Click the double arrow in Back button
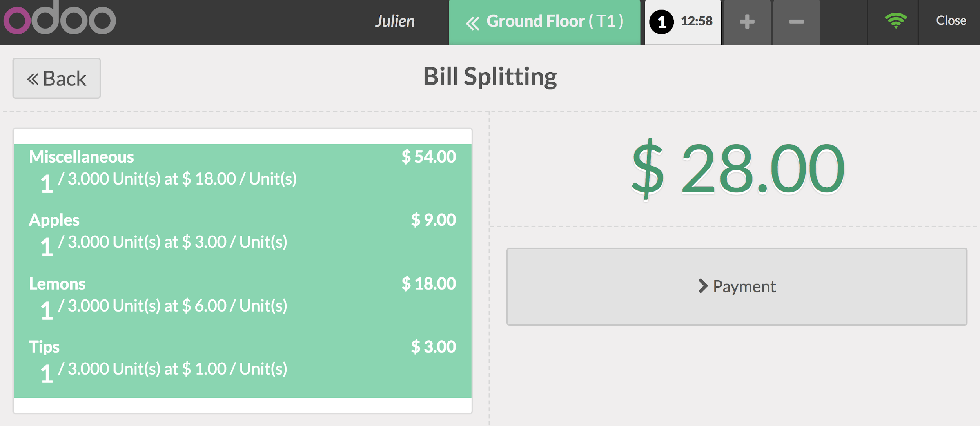This screenshot has width=980, height=426. point(33,79)
